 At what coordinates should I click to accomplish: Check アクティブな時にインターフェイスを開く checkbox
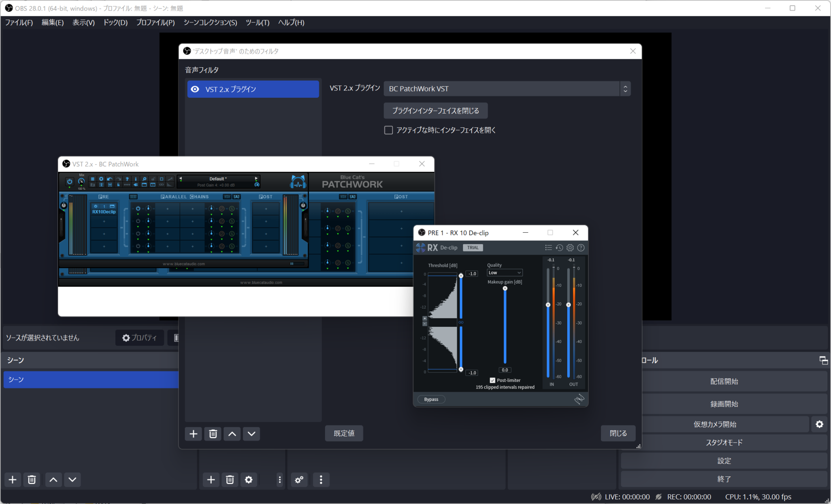coord(388,130)
